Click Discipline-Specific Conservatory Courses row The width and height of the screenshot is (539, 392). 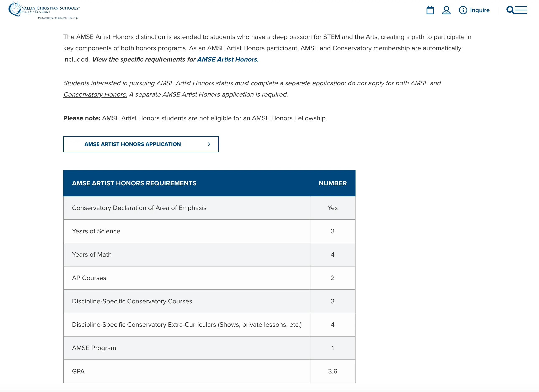pyautogui.click(x=132, y=301)
